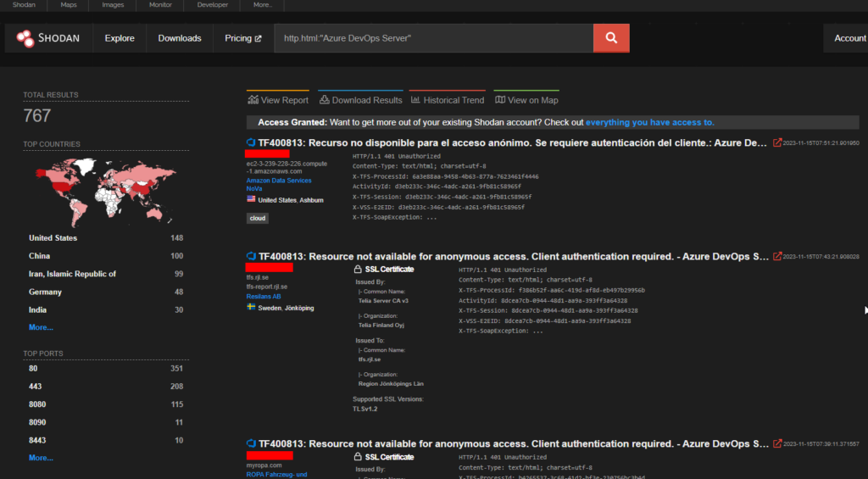Expand the More... top bar menu

(x=263, y=4)
